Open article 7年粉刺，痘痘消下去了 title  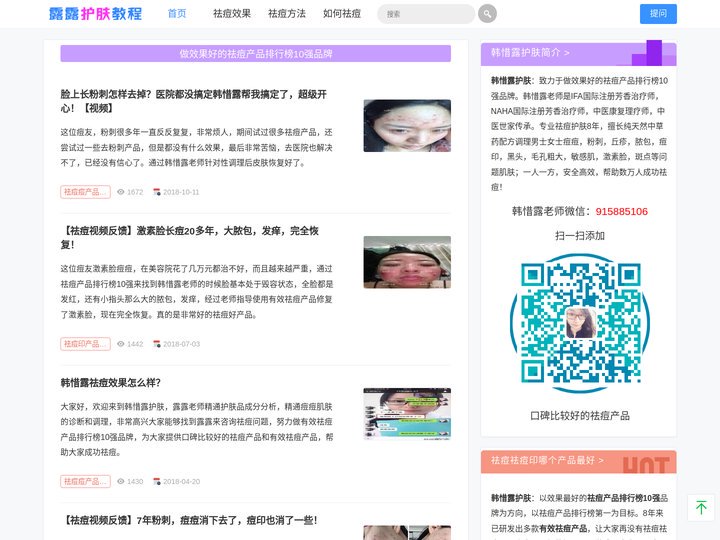tap(189, 520)
